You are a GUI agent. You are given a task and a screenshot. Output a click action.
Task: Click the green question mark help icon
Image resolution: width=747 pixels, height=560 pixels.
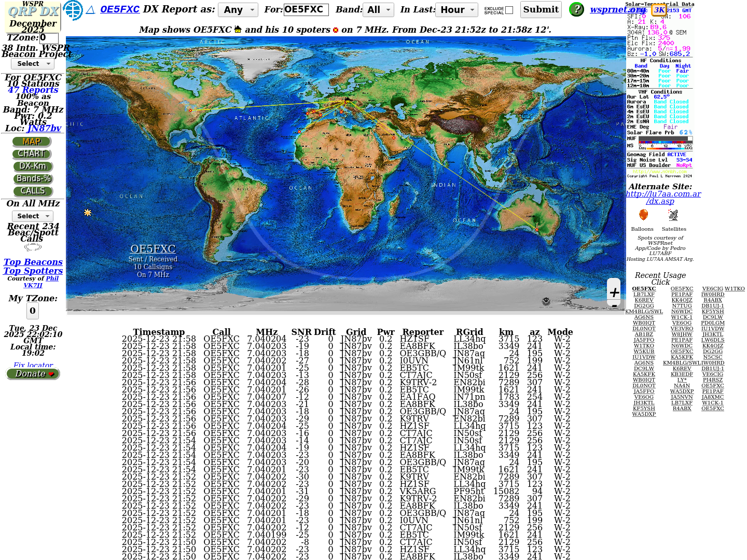[x=576, y=9]
